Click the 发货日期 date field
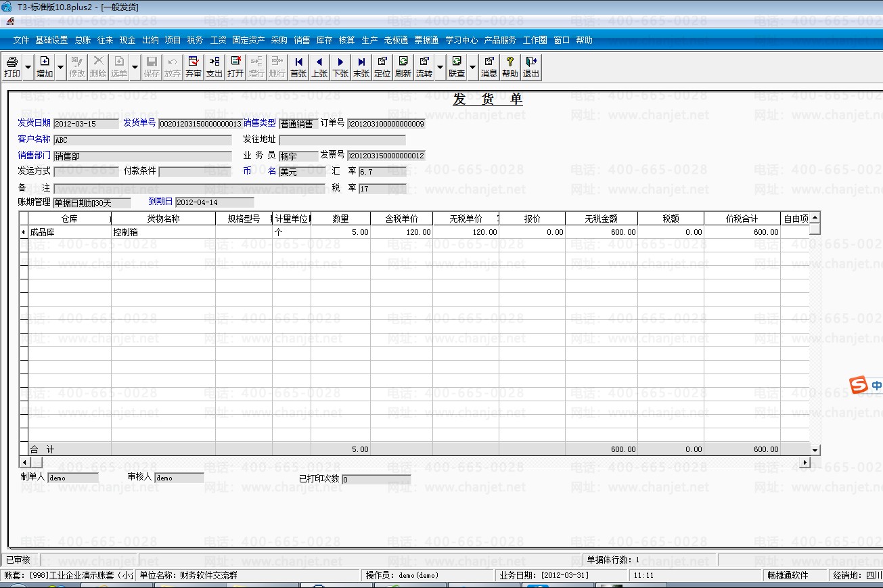 click(85, 124)
